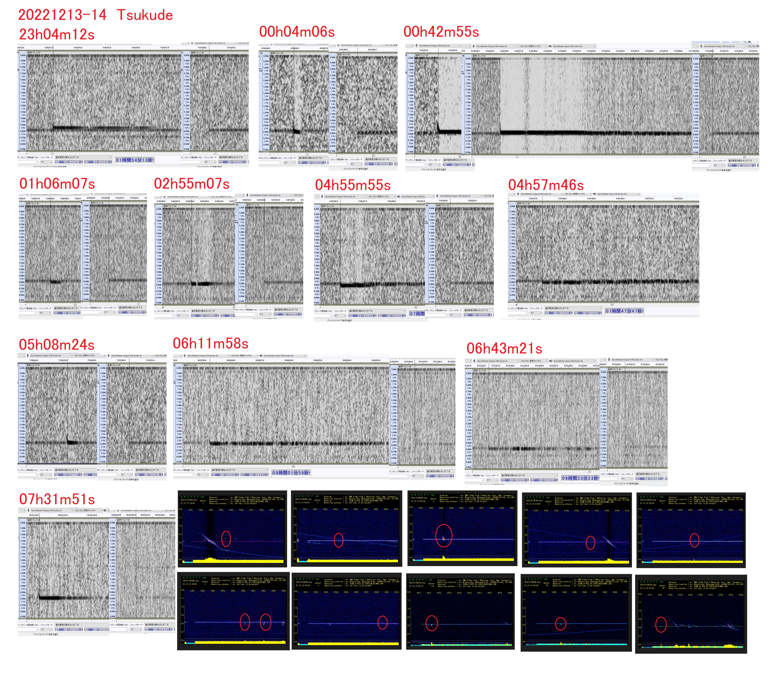Click horizontal scrollbar thumb under 00h42m55s spectrogram

[x=517, y=157]
